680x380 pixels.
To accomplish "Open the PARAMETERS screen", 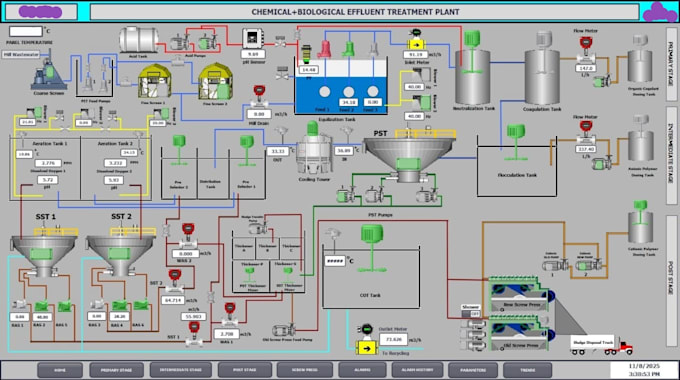I will click(x=473, y=370).
